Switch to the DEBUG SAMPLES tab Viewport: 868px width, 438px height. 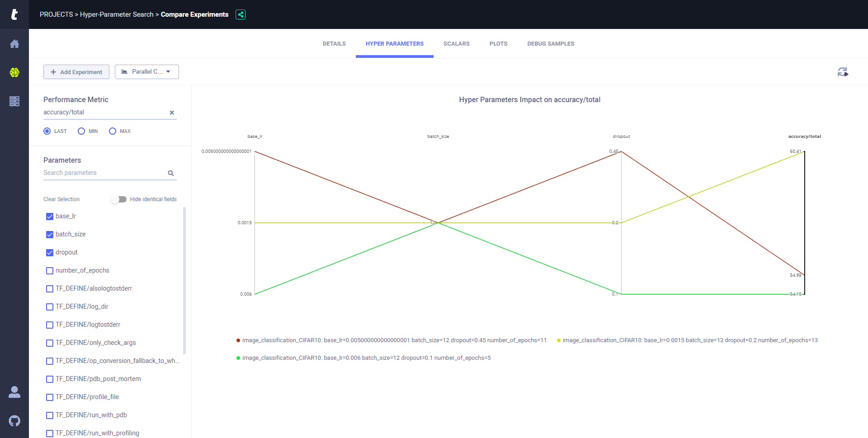tap(550, 44)
